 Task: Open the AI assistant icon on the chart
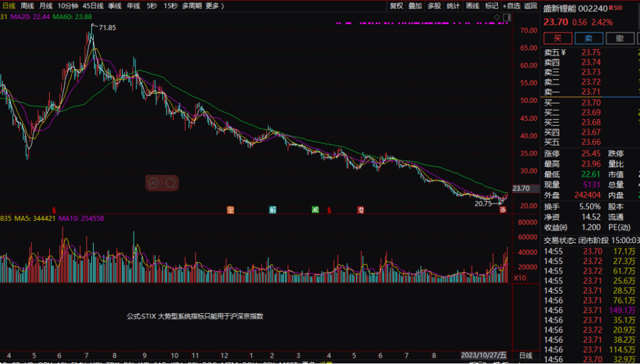(x=154, y=183)
